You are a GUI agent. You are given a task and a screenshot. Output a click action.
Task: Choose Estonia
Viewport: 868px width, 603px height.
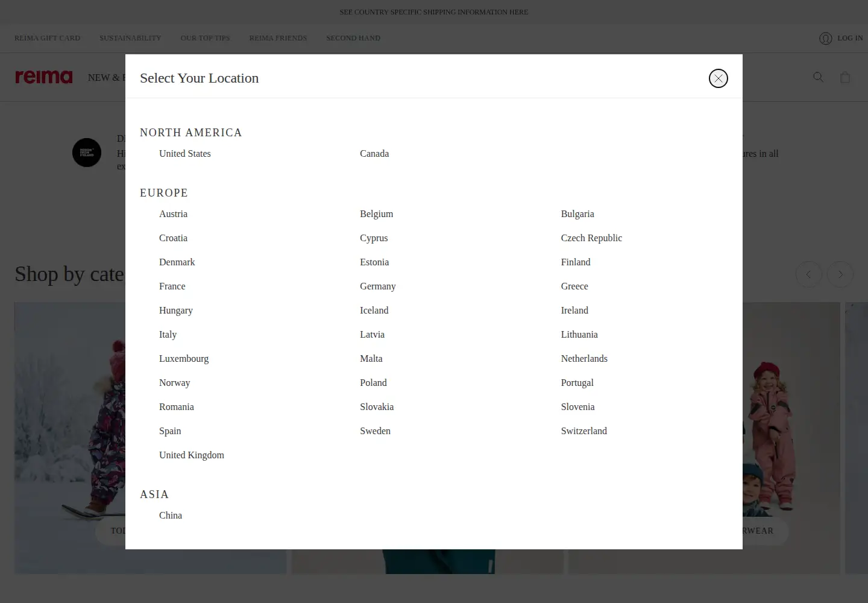point(374,262)
